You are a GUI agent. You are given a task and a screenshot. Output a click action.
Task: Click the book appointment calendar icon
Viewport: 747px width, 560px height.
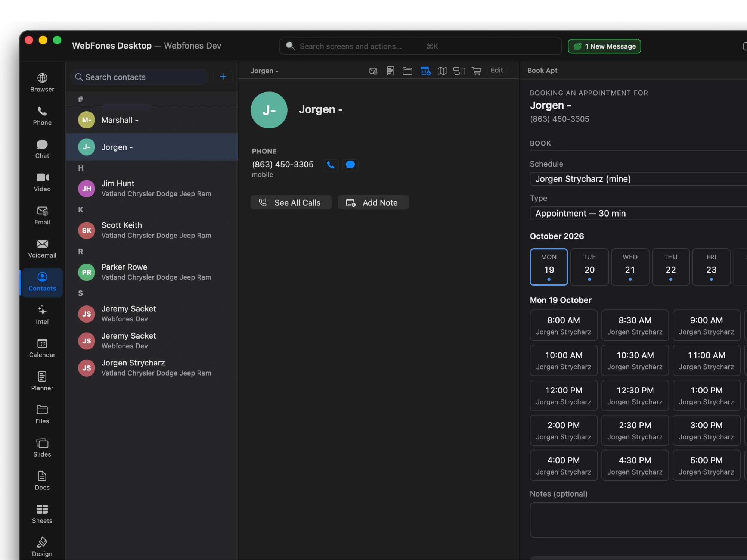coord(425,71)
